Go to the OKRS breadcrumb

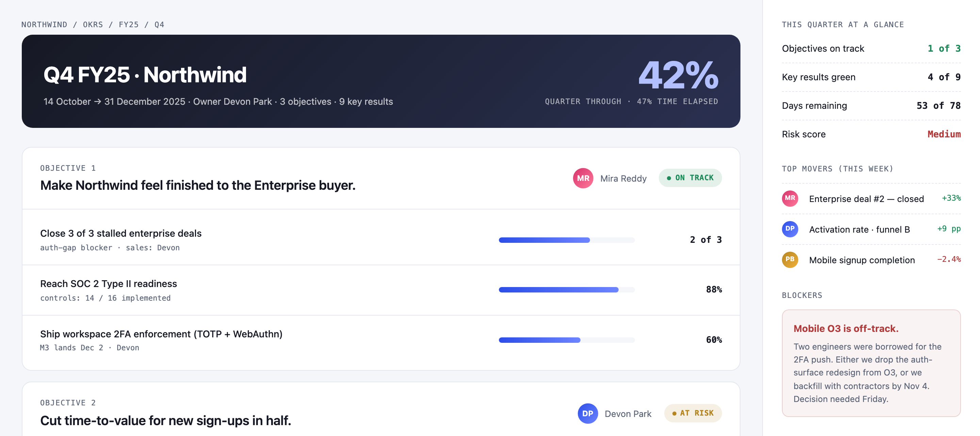coord(93,25)
